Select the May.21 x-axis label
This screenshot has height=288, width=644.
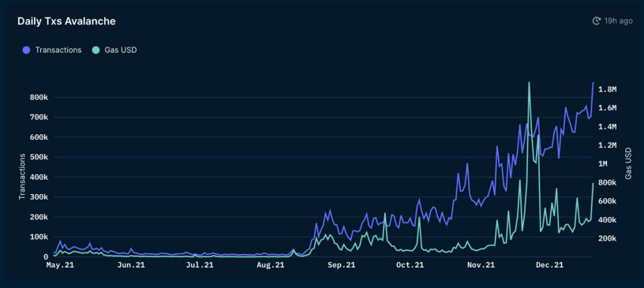[x=60, y=266]
